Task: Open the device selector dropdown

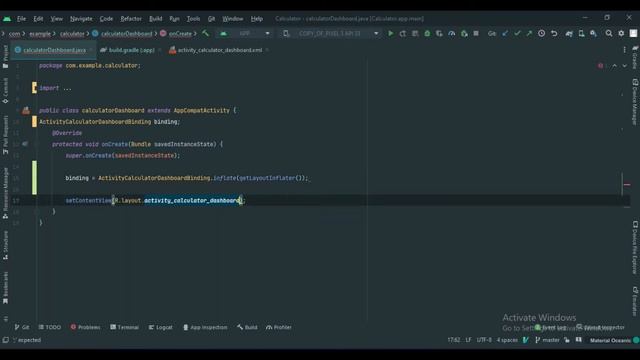Action: click(x=331, y=33)
